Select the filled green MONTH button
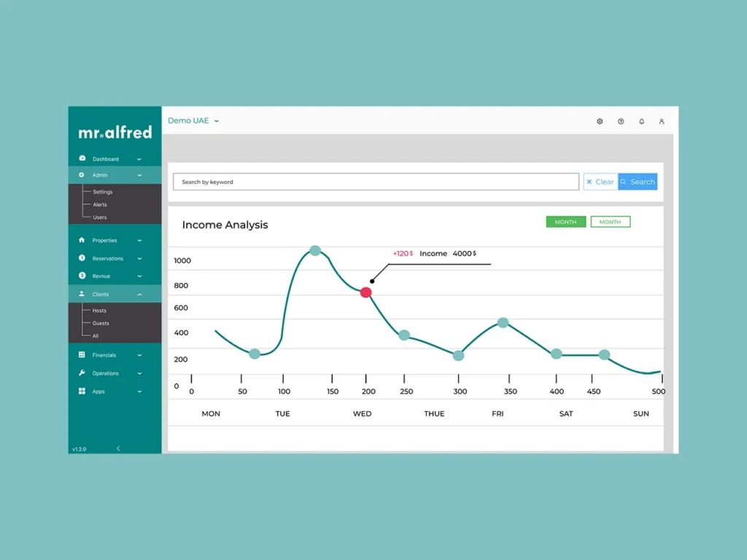 coord(565,222)
